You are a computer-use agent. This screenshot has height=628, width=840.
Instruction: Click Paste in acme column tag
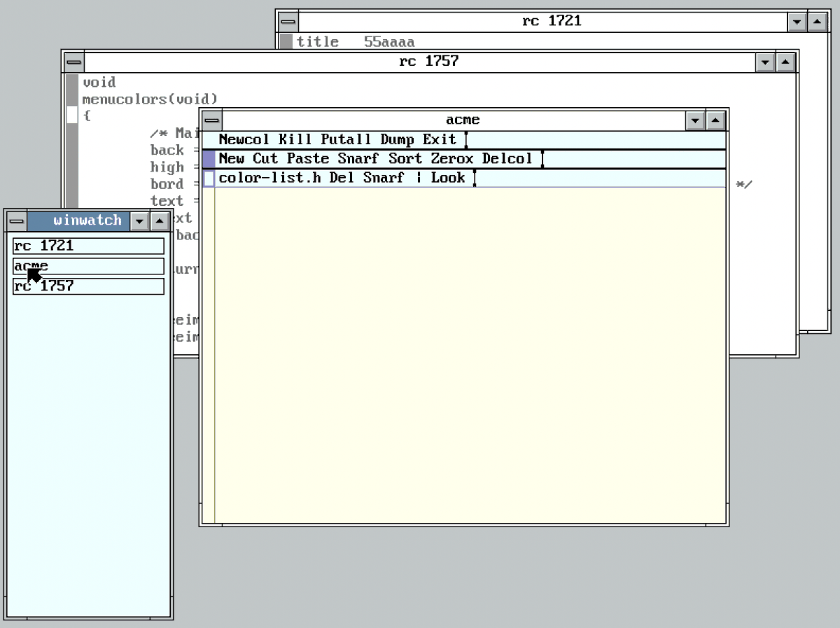point(308,158)
